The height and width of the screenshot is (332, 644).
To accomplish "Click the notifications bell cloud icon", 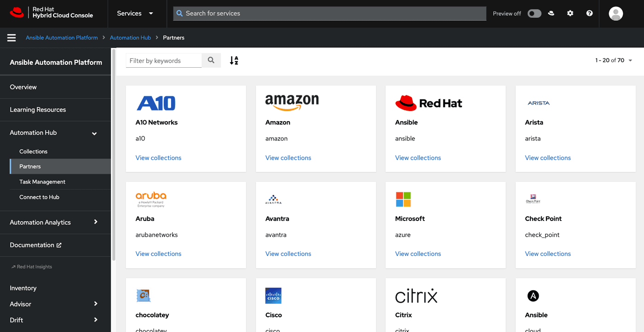I will point(551,13).
